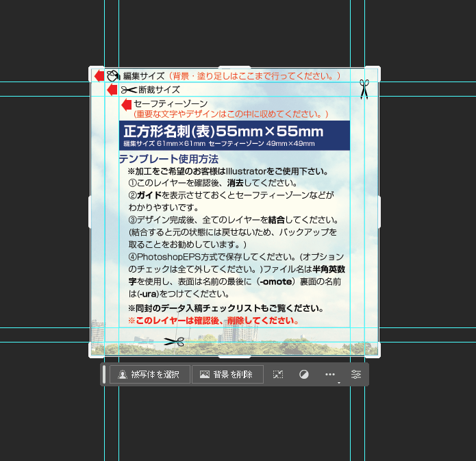Open the properties sliders icon in task bar
This screenshot has height=461, width=476.
pos(356,374)
